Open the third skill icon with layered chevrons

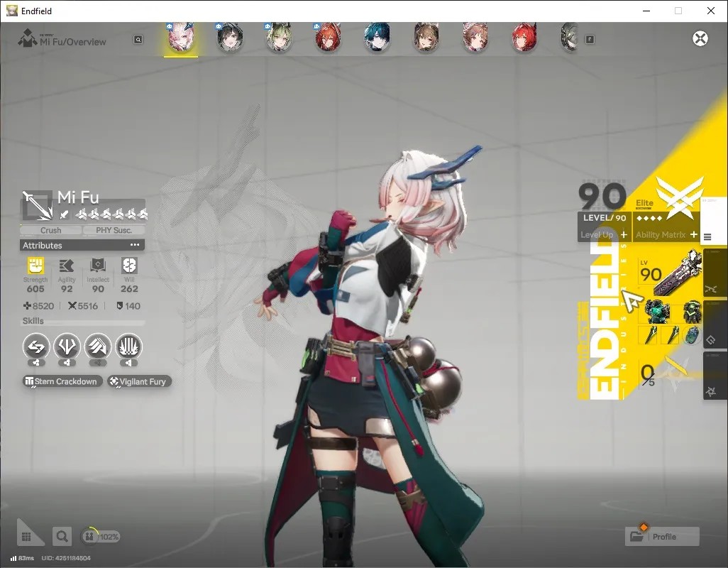[97, 346]
